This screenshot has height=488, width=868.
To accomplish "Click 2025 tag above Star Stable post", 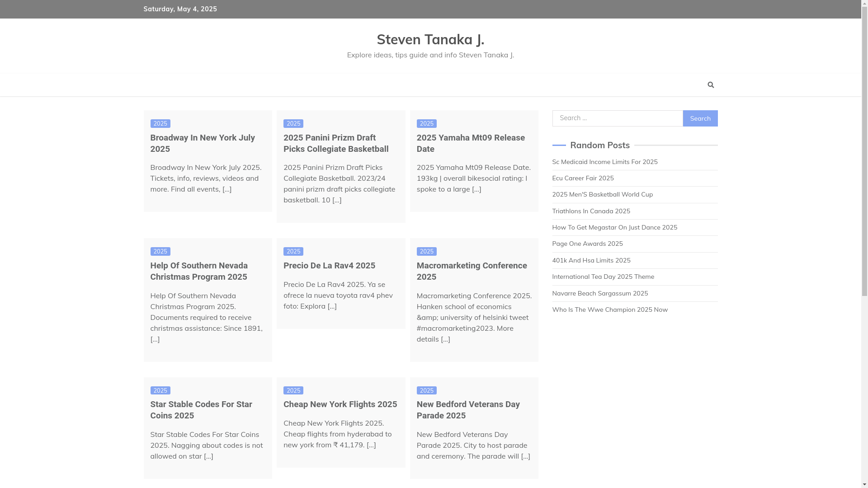I will click(x=160, y=390).
